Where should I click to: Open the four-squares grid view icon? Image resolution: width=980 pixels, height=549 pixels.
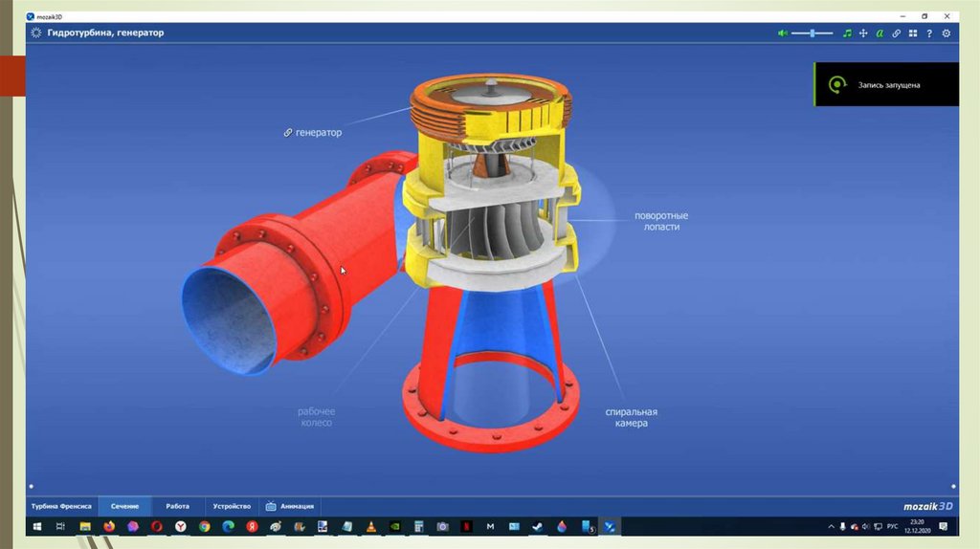point(912,33)
